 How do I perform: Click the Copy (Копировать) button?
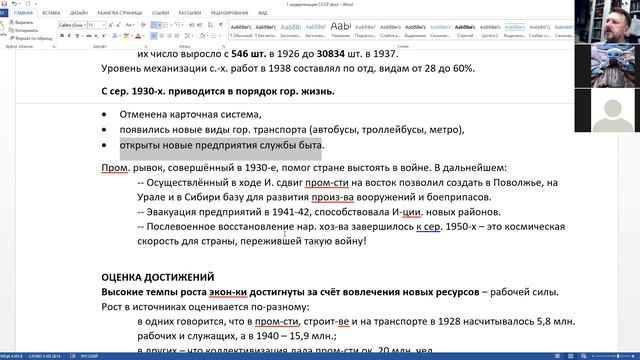coord(23,31)
